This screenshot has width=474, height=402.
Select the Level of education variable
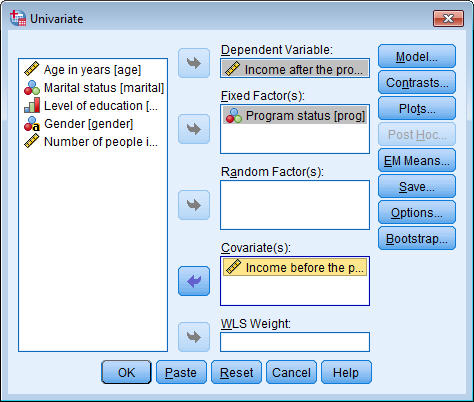tap(91, 106)
